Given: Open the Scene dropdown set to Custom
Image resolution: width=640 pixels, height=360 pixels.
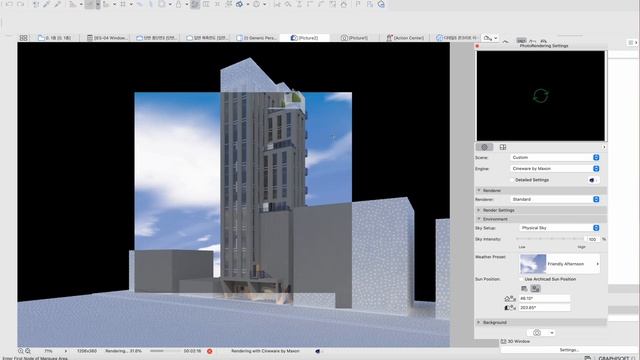Looking at the screenshot, I should click(x=555, y=158).
